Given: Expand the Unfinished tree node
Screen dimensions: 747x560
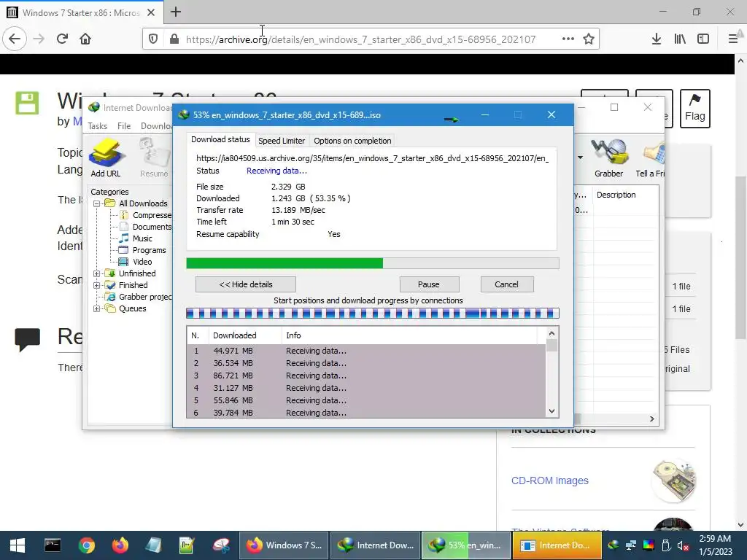Looking at the screenshot, I should pos(97,274).
